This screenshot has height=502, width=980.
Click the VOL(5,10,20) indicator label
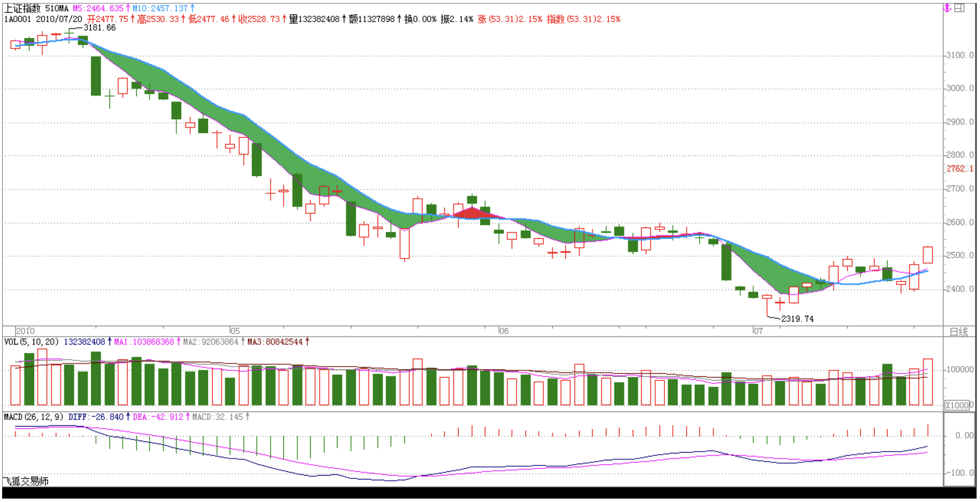[x=31, y=342]
